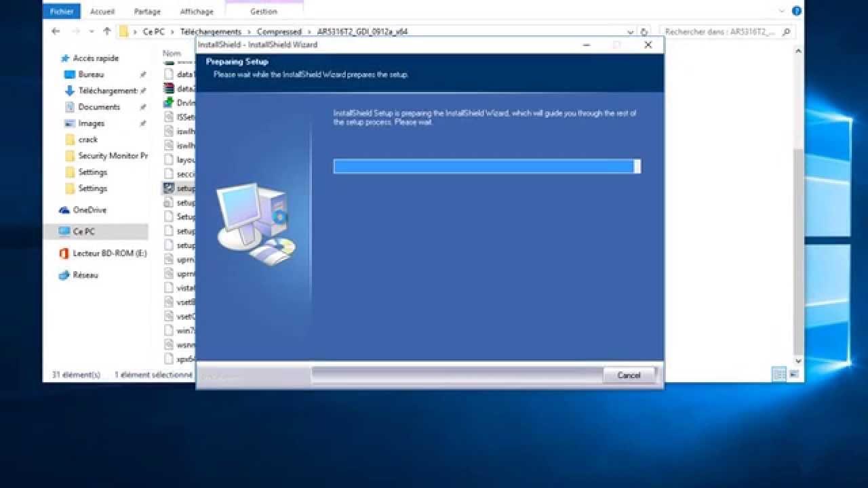Select the ISSet file in list
This screenshot has width=868, height=488.
(180, 117)
